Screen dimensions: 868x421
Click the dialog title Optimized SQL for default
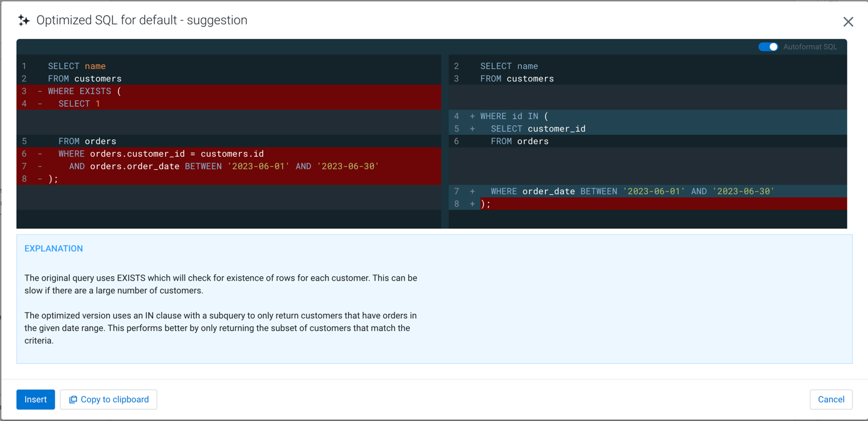click(142, 20)
